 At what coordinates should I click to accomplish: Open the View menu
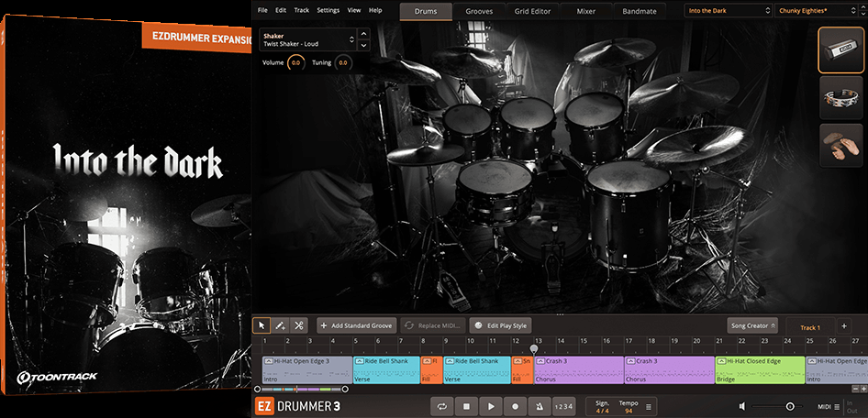click(354, 10)
